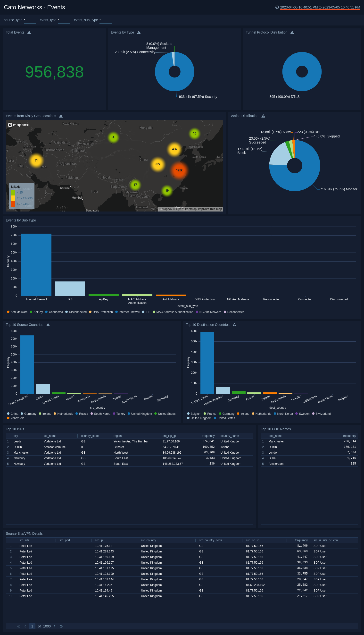
Task: Go to next page using the right chevron
Action: [x=55, y=626]
